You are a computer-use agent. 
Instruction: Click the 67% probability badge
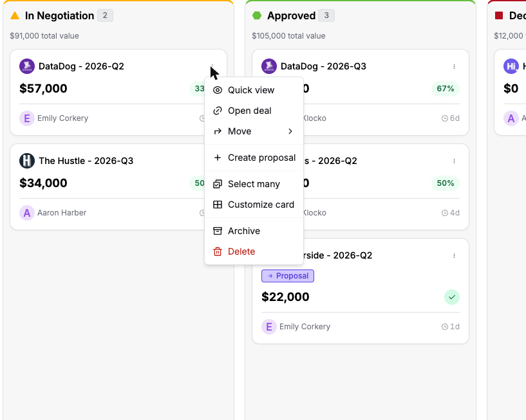coord(446,89)
